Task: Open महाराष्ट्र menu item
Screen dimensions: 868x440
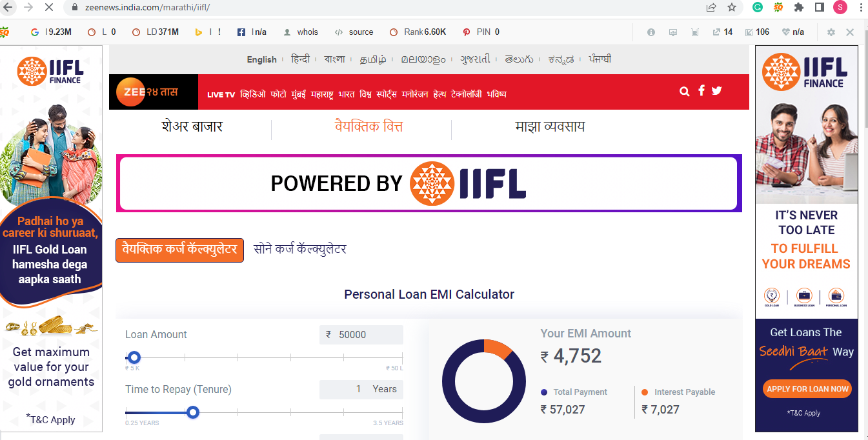Action: (322, 94)
